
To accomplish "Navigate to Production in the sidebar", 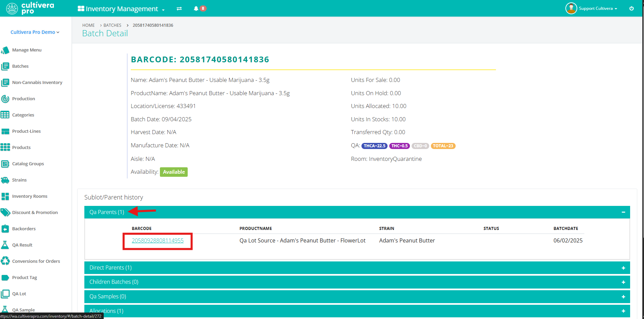I will pos(24,99).
